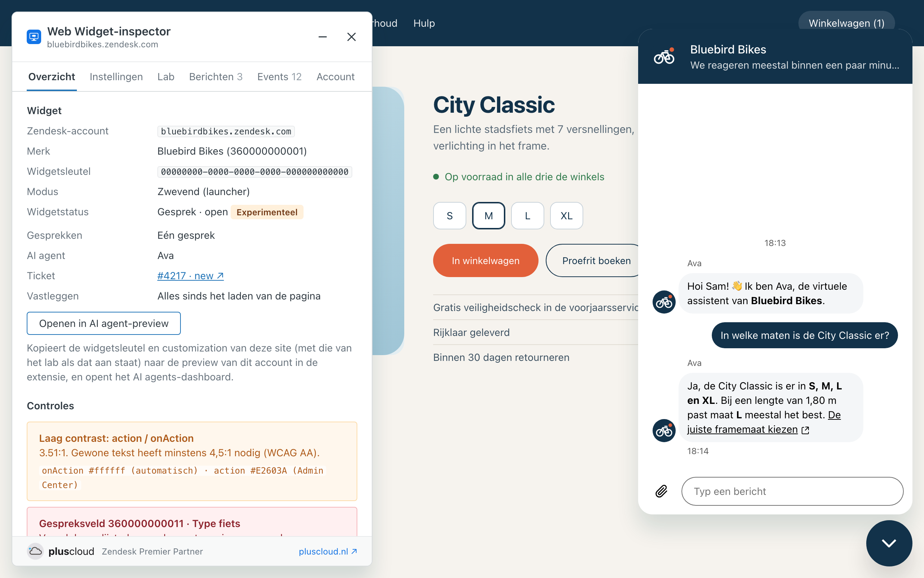This screenshot has width=924, height=578.
Task: Click the widgetsleutel code value
Action: [255, 172]
